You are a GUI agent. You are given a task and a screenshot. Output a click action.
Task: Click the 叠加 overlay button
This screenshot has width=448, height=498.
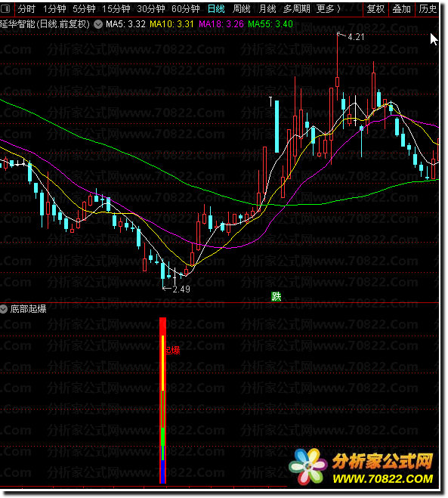coord(402,9)
